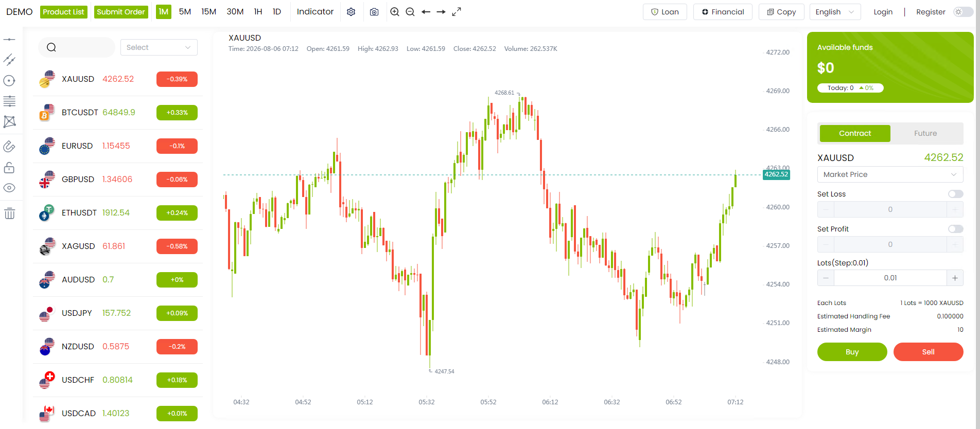The width and height of the screenshot is (980, 429).
Task: Lock drawings with the padlock icon
Action: [x=9, y=168]
